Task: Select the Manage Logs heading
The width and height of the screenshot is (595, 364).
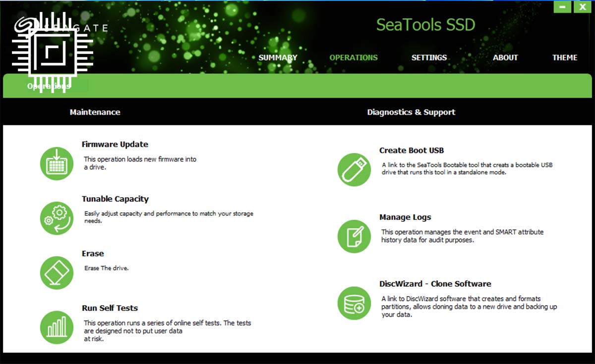Action: 405,217
